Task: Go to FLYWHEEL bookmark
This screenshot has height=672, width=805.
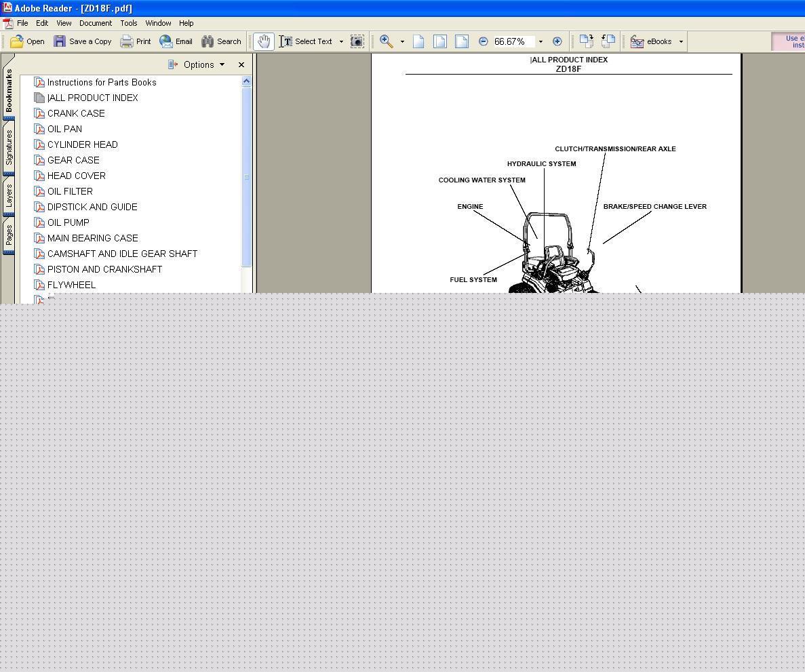Action: 64,285
